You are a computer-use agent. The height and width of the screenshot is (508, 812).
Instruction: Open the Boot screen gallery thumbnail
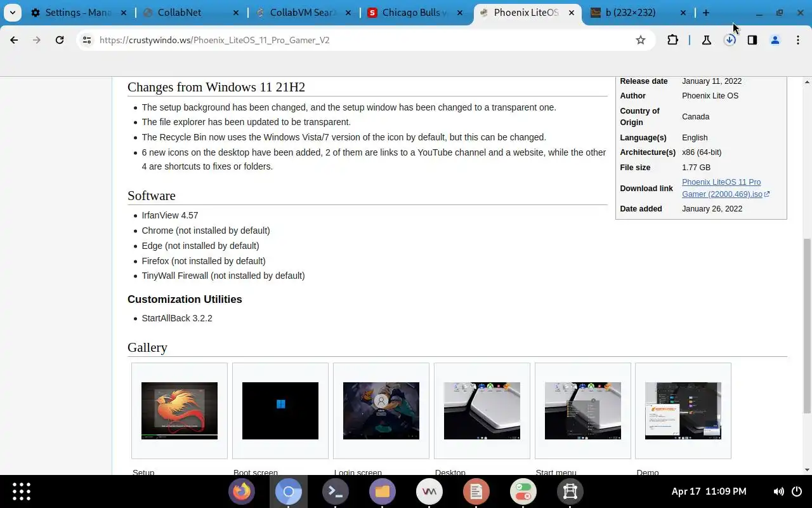280,411
